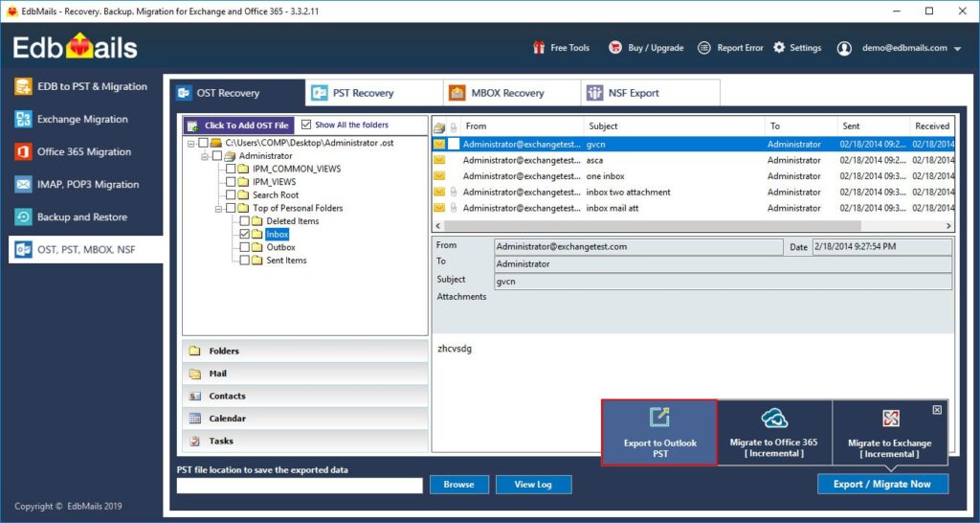Switch to the MBOX Recovery tab

[x=512, y=93]
